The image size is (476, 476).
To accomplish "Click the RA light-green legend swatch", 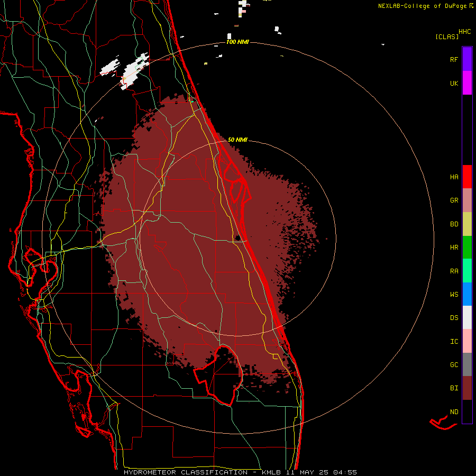I will (x=467, y=271).
